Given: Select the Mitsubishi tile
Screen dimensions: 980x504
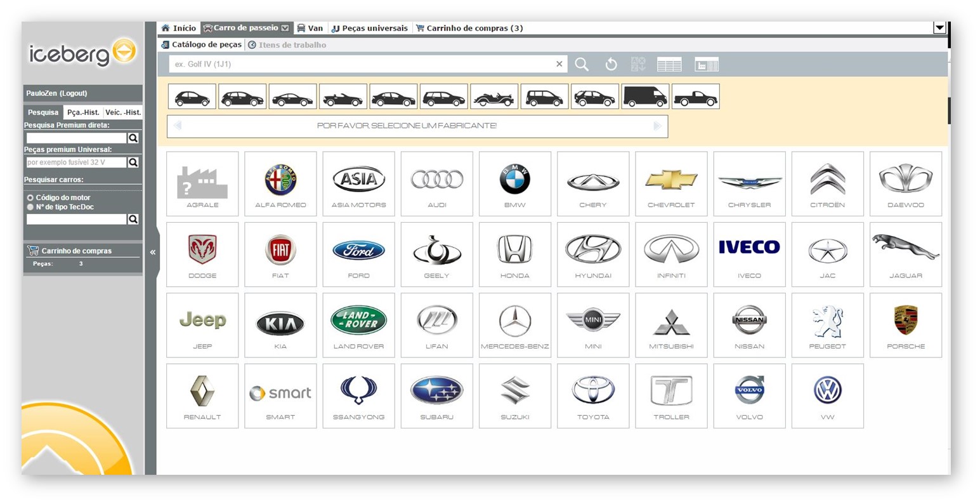Looking at the screenshot, I should [671, 325].
